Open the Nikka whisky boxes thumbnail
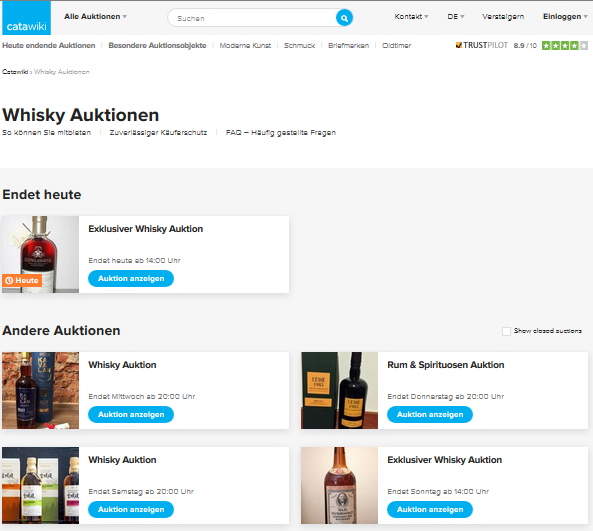This screenshot has width=593, height=531. click(x=40, y=485)
